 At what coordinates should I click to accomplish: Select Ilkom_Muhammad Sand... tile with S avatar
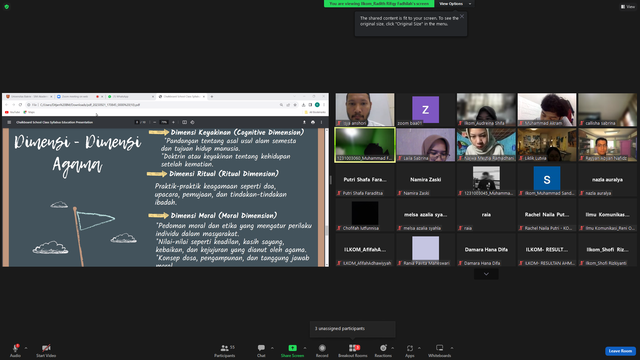click(x=547, y=180)
